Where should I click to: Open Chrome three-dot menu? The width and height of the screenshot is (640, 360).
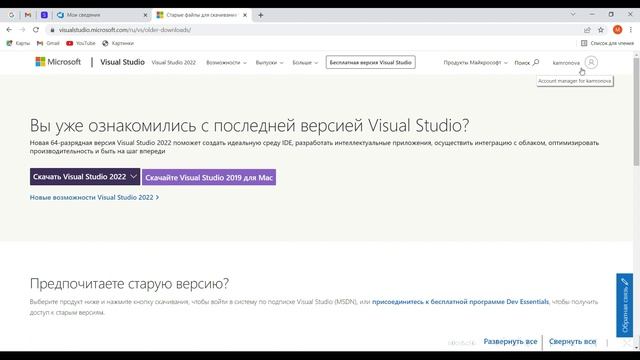coord(631,30)
